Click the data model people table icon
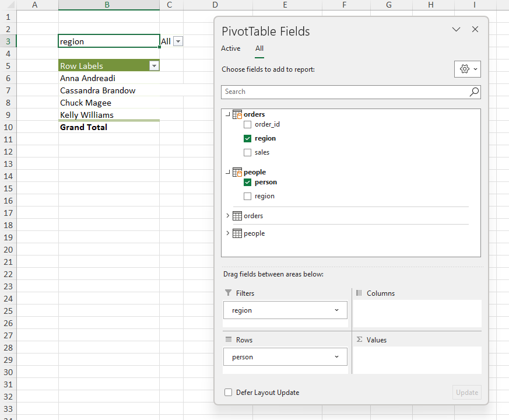The height and width of the screenshot is (420, 509). tap(237, 172)
